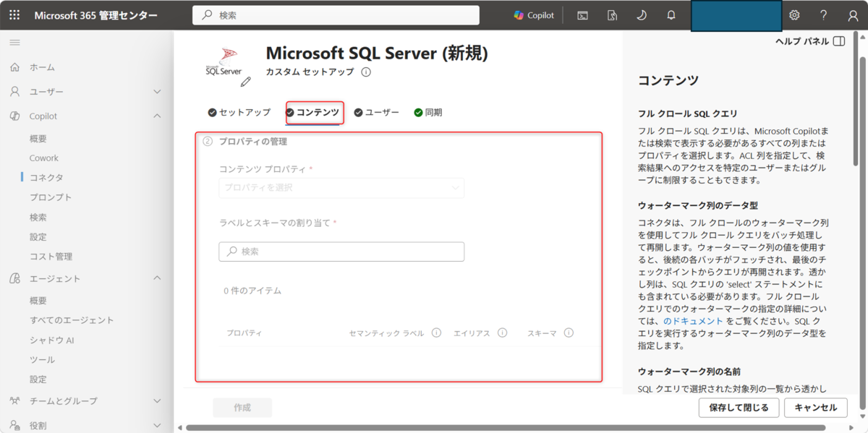Click the document export icon in header

[612, 15]
